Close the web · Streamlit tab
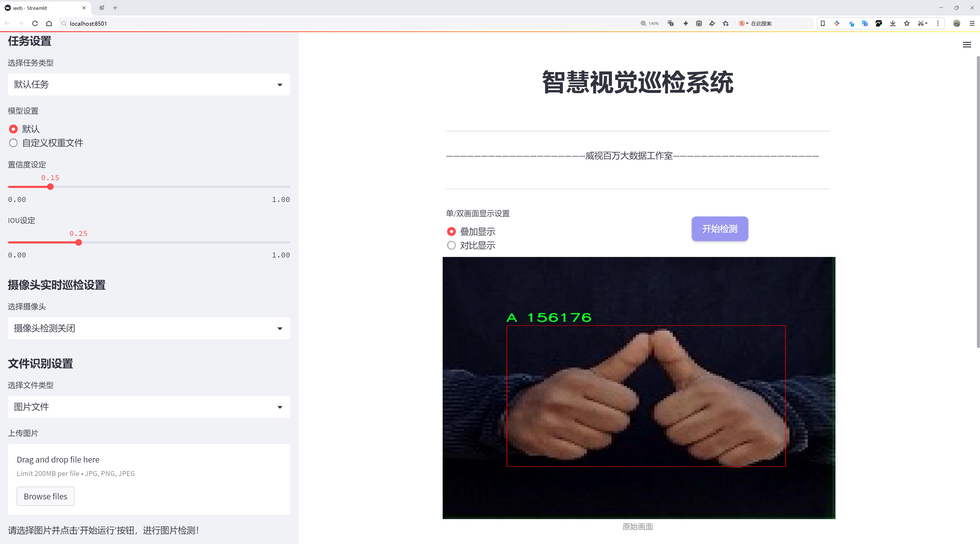Screen dimensions: 980x544 point(84,8)
